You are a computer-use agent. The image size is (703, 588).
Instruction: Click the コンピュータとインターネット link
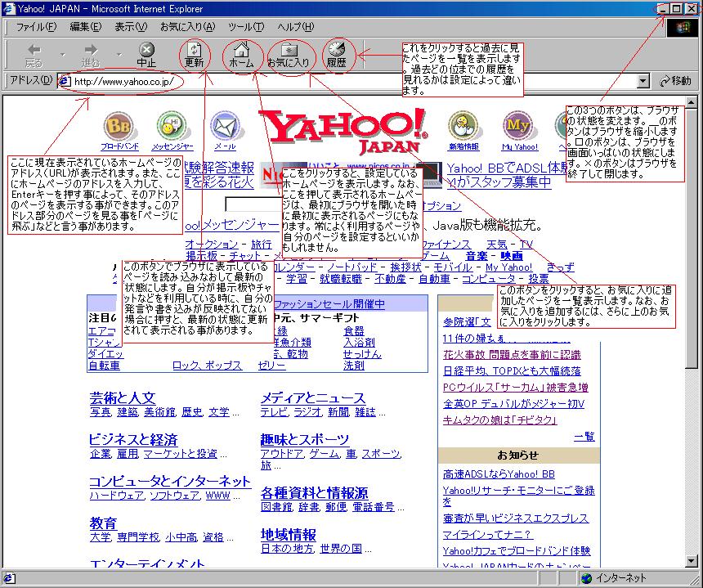(169, 481)
